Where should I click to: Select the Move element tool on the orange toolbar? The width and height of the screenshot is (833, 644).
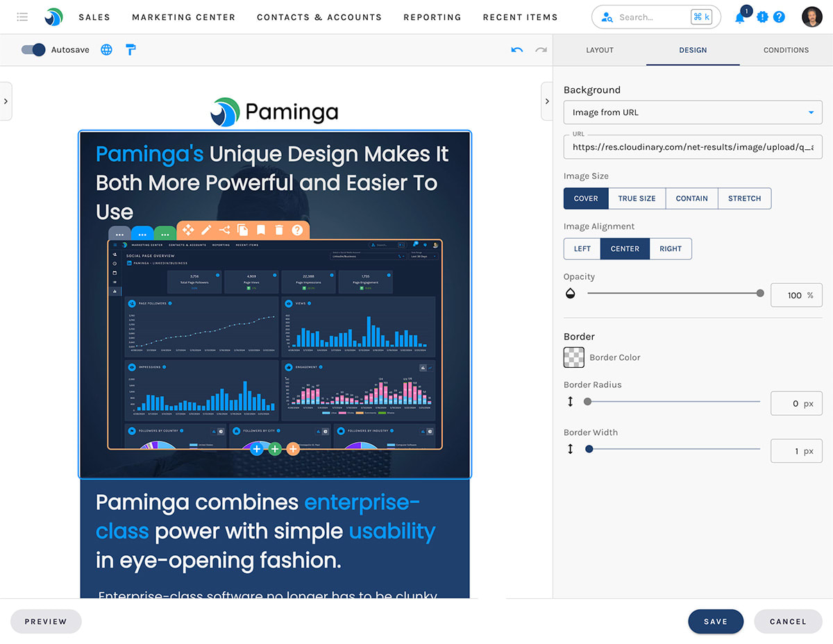coord(189,230)
